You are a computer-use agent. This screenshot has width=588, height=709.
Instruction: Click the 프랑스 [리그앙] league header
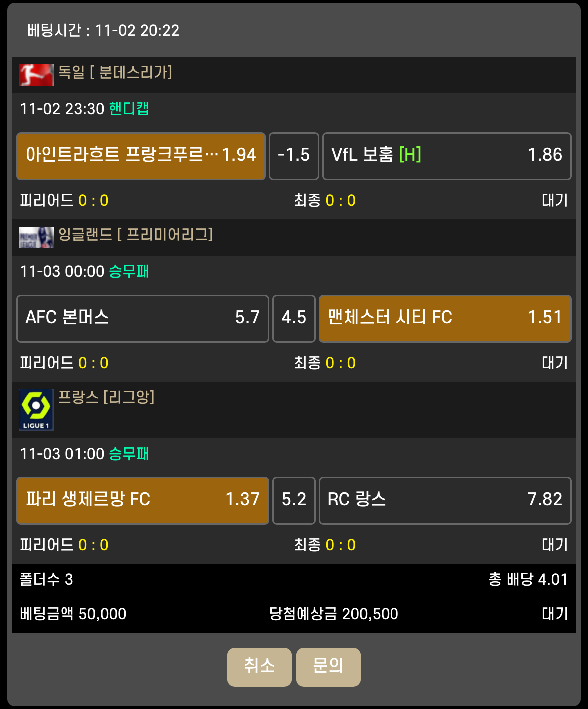coord(106,397)
